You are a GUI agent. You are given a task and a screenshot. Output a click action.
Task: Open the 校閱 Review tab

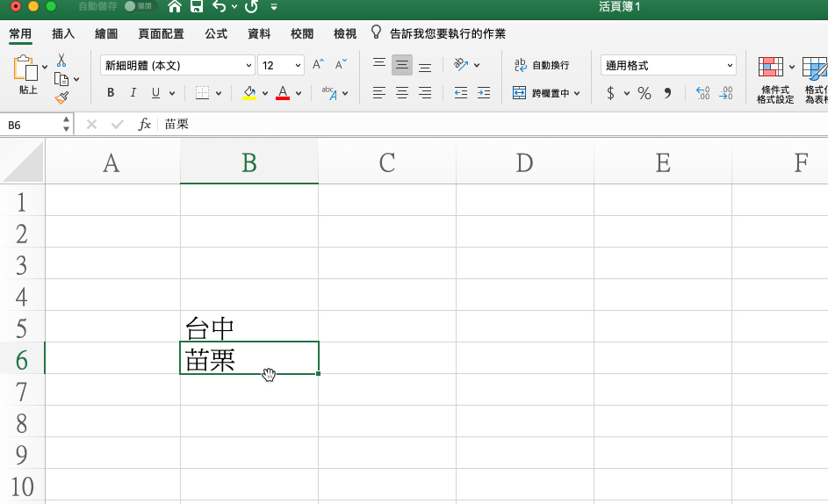tap(302, 34)
